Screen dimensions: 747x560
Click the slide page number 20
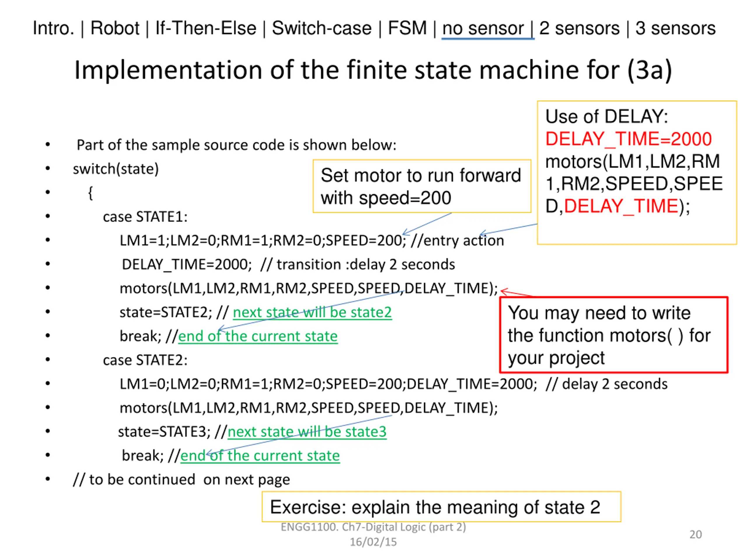tap(696, 534)
